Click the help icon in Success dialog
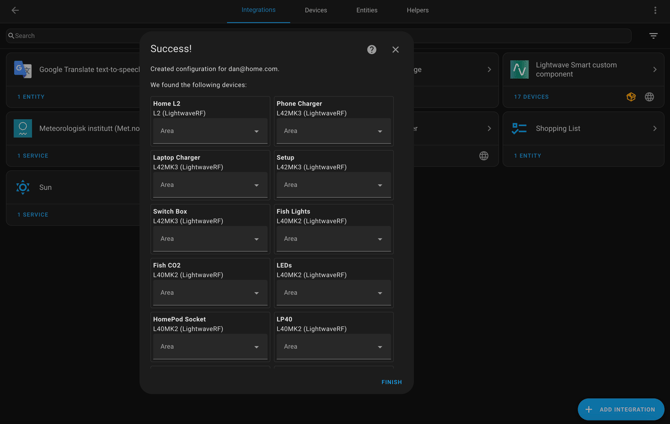Screen dimensions: 670x424 tap(372, 50)
